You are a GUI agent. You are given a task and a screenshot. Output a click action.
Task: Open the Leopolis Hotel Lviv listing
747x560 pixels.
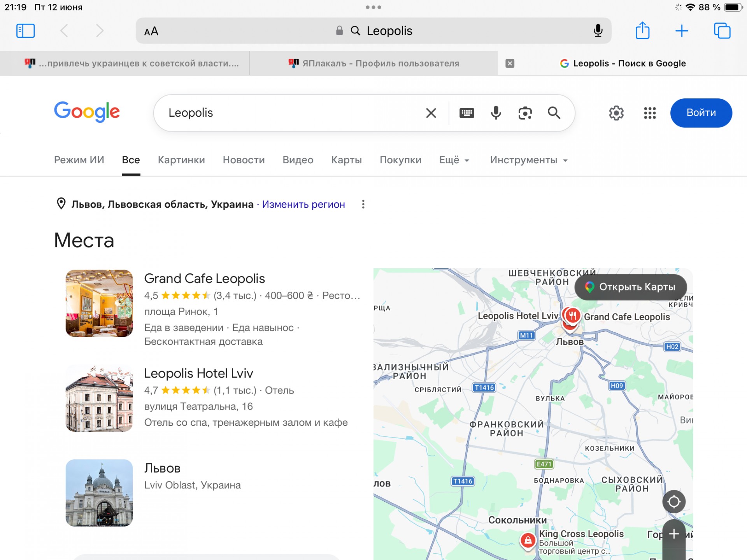(x=198, y=373)
